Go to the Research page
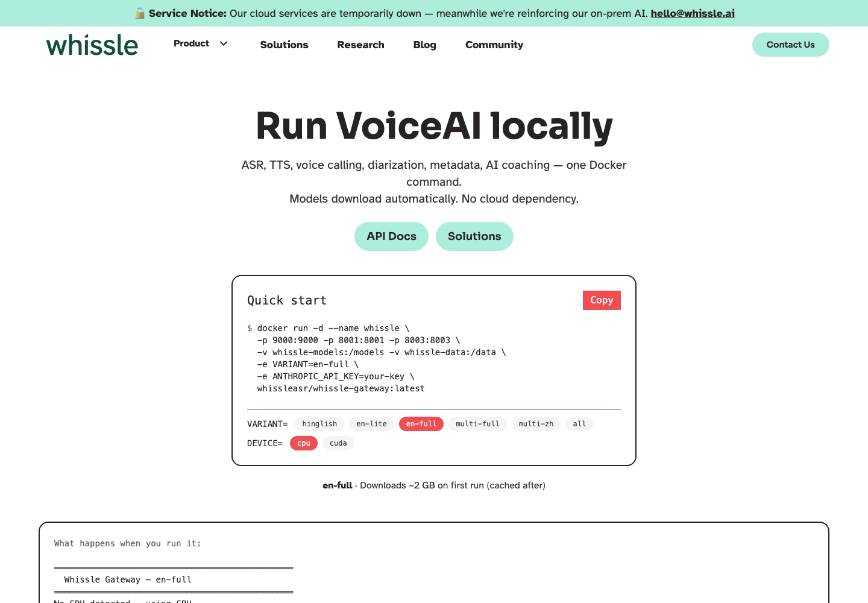Viewport: 868px width, 603px height. [x=360, y=45]
